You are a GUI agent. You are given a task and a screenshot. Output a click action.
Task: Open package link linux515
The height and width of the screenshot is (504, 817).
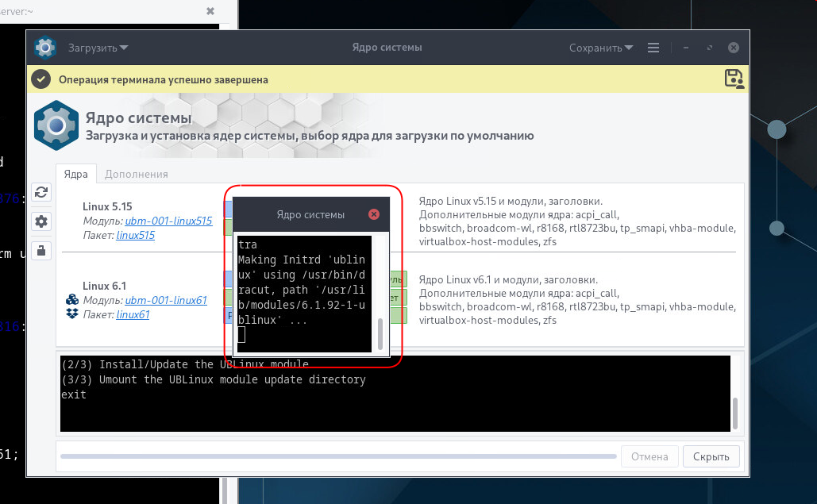click(x=136, y=236)
